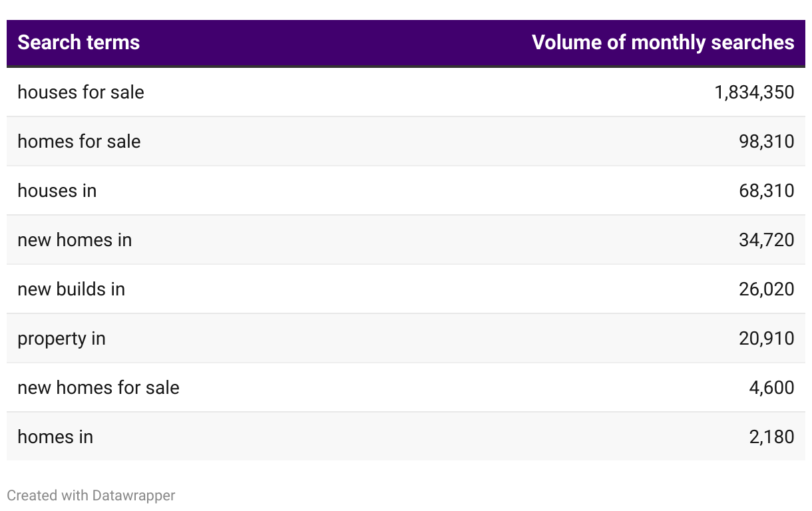Click the value 34,720
The height and width of the screenshot is (511, 812).
pos(766,240)
